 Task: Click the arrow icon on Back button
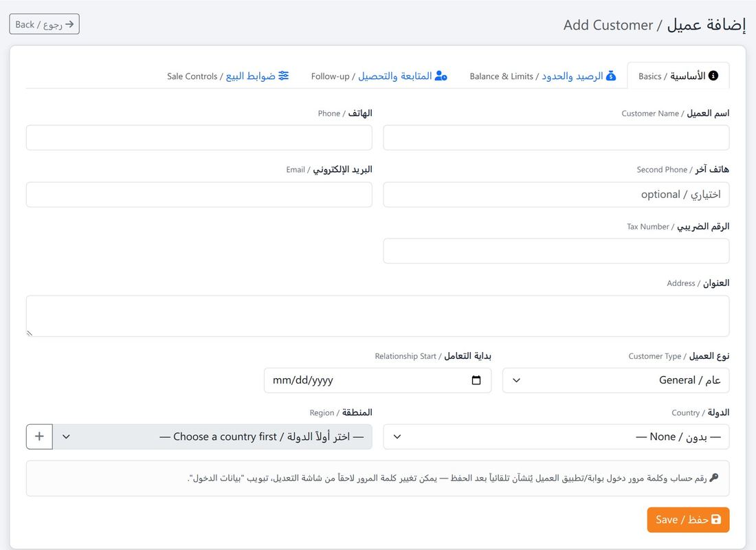coord(69,24)
